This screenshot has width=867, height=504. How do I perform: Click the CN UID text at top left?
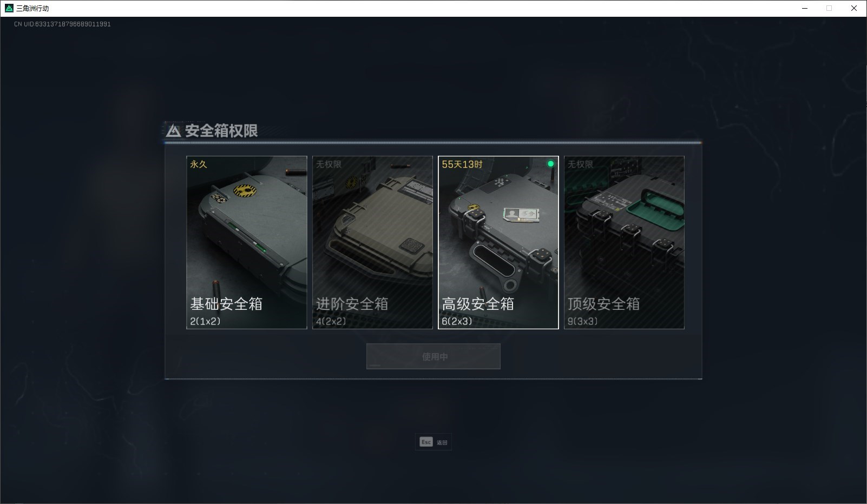[x=62, y=24]
